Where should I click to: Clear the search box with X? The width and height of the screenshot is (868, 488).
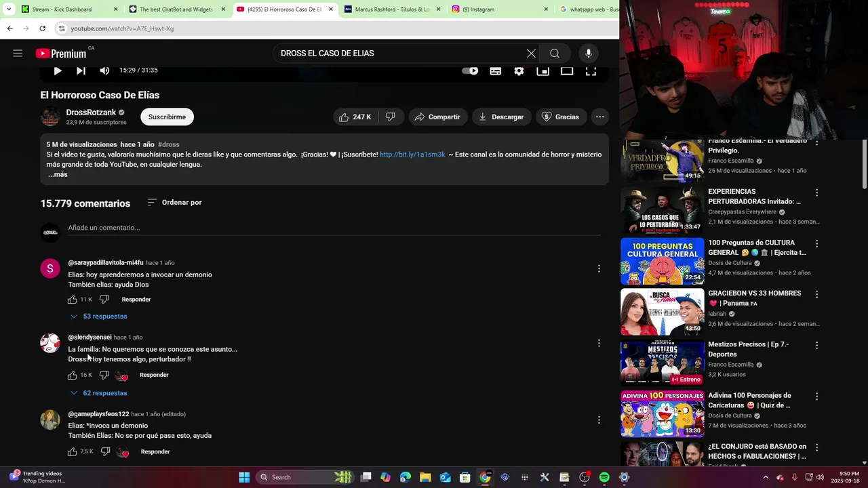pos(531,54)
